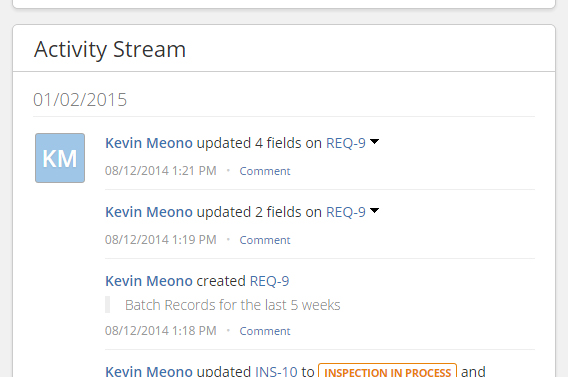Comment on the 1:19 PM update
Viewport: 568px width, 377px height.
tap(265, 240)
